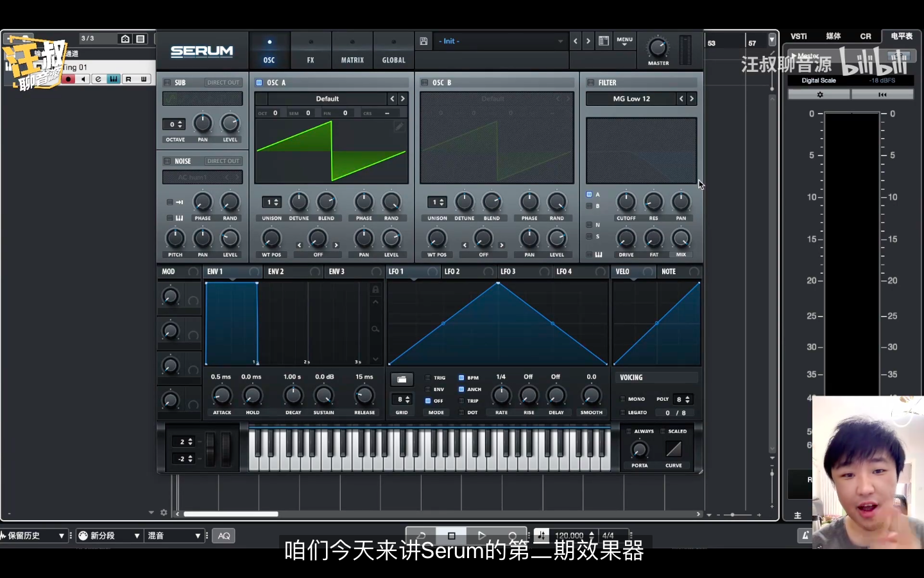Click the portamento curve icon

(x=674, y=449)
